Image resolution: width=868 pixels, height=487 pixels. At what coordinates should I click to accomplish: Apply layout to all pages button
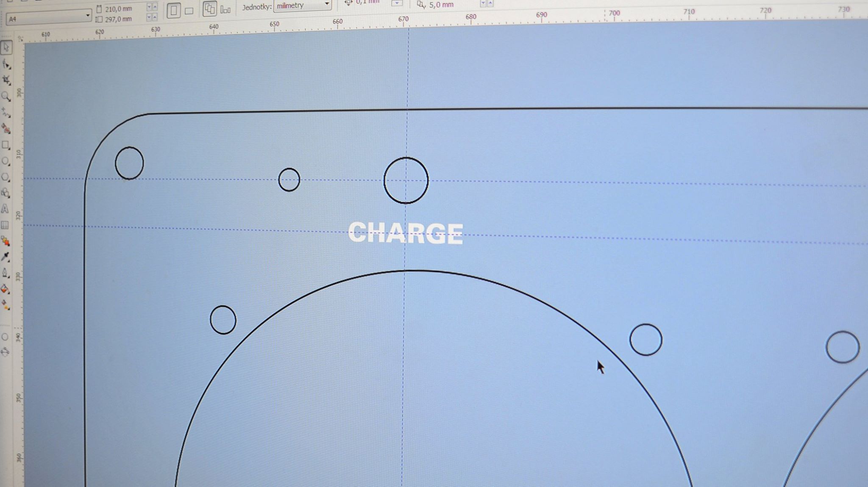(x=210, y=9)
